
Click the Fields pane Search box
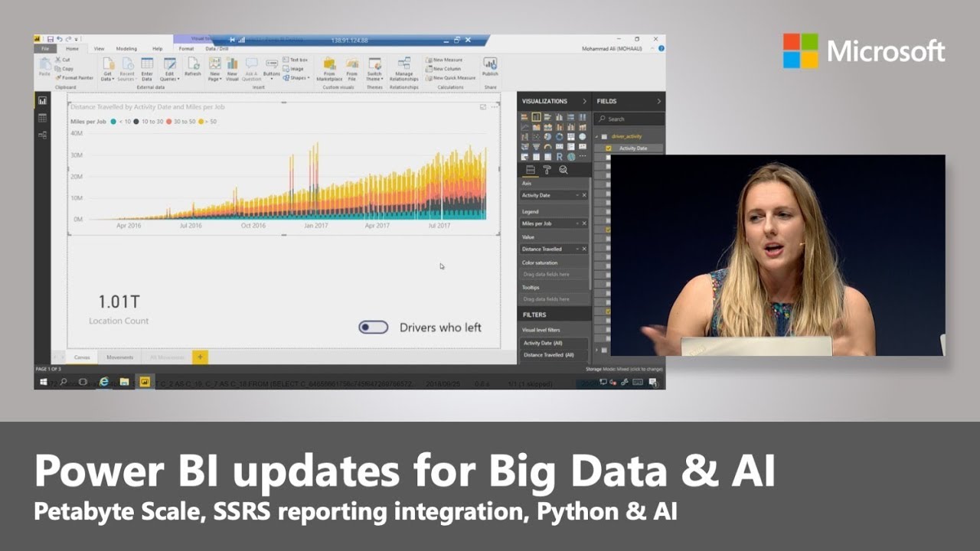(x=629, y=119)
